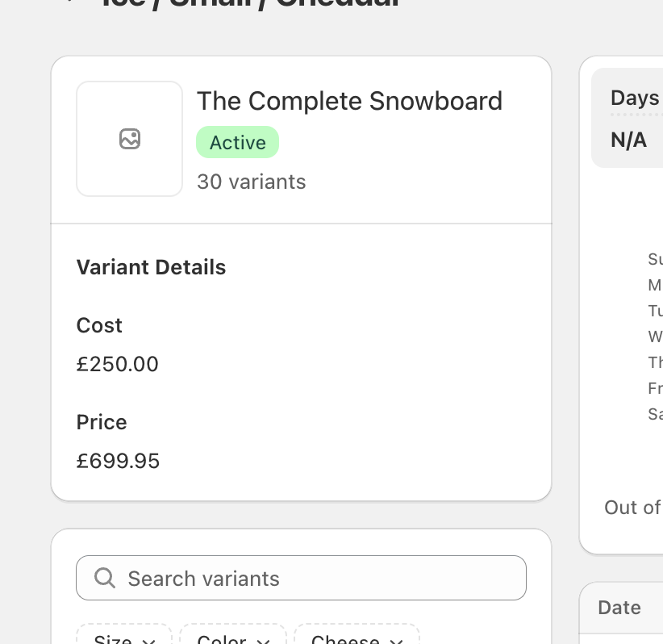Screen dimensions: 663x644
Task: Click the N/A value under Days
Action: pyautogui.click(x=629, y=140)
